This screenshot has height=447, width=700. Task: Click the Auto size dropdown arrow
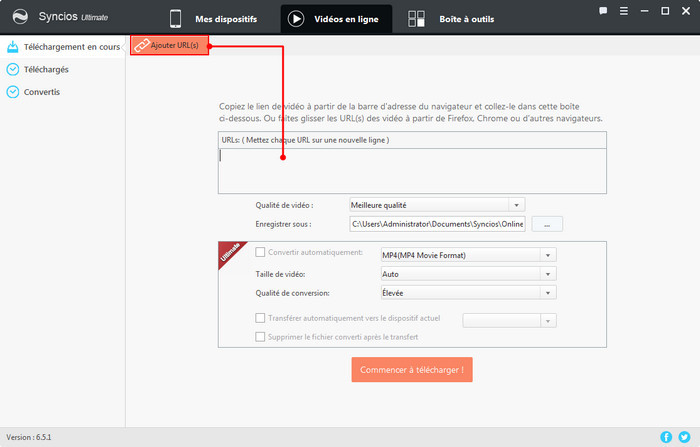(x=548, y=274)
